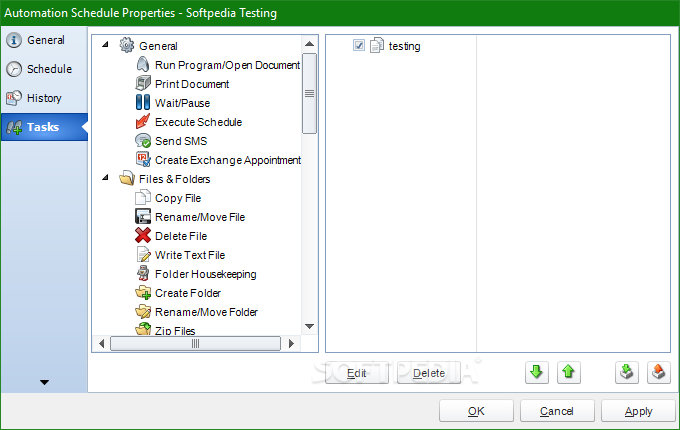680x430 pixels.
Task: Select the "Send SMS" label
Action: click(181, 141)
